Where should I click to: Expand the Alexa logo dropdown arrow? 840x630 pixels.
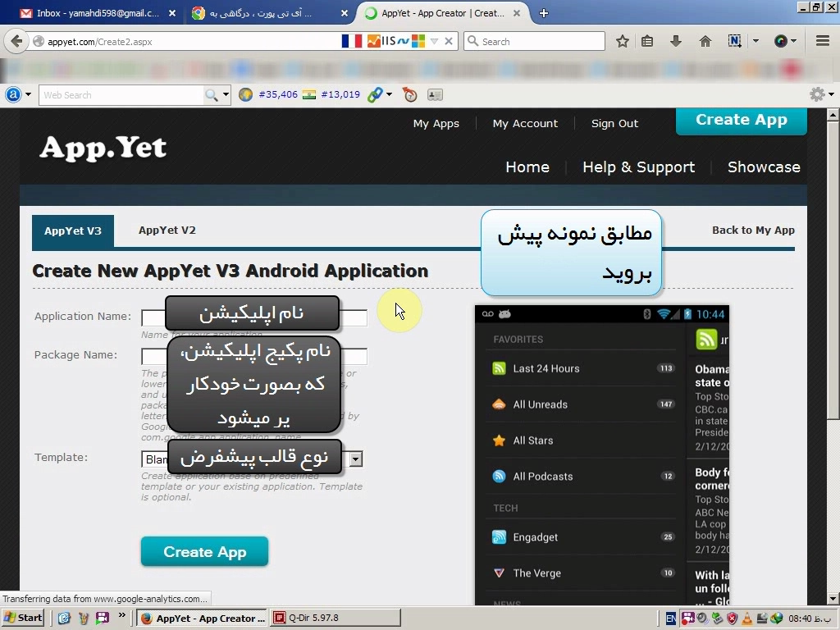tap(28, 95)
